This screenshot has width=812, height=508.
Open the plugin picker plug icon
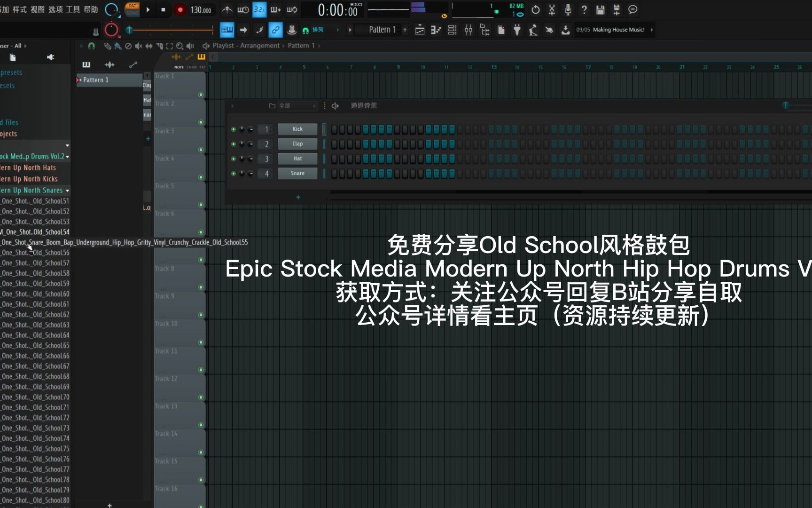[517, 30]
